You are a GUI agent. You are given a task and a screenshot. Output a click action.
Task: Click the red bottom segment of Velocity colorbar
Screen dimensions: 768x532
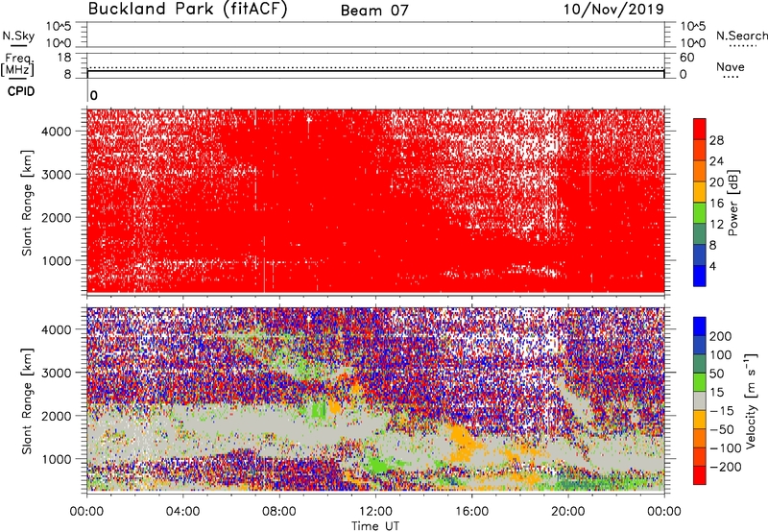[x=700, y=475]
